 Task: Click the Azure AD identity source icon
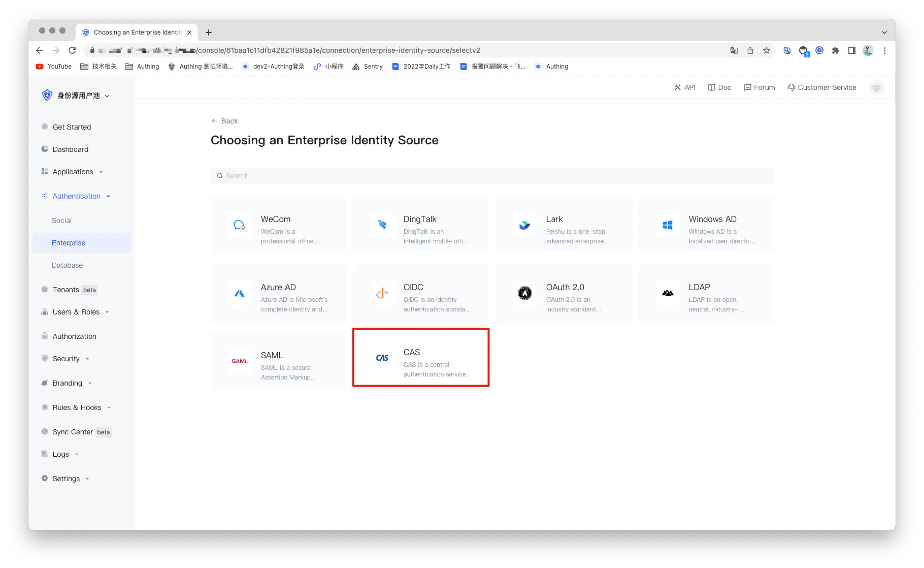239,293
